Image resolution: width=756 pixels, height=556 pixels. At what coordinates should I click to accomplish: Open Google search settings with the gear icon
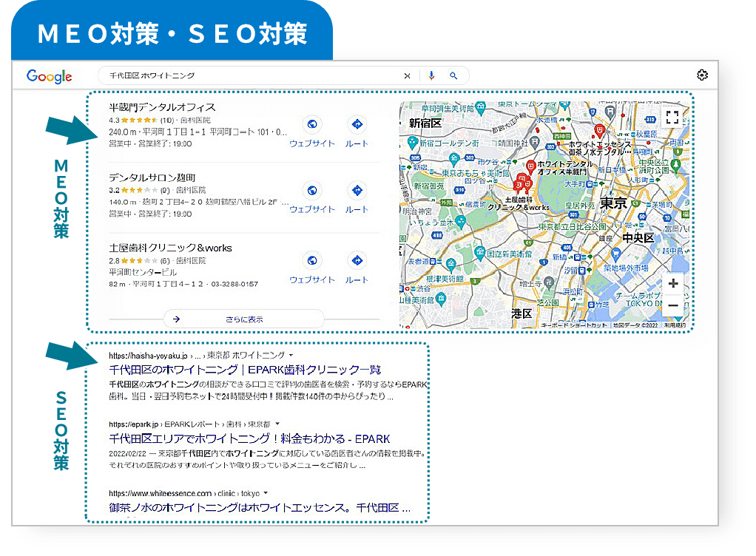(x=701, y=75)
